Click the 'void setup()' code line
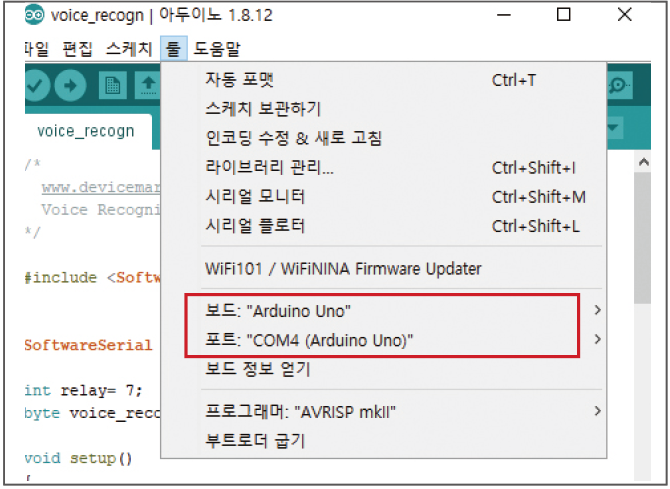Viewport: 670px width, 489px height. (x=78, y=458)
